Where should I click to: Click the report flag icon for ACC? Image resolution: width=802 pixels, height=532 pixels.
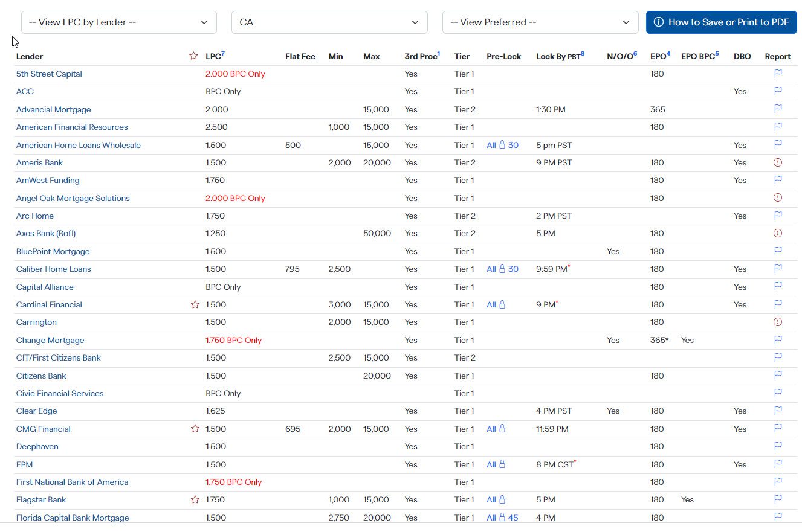778,91
